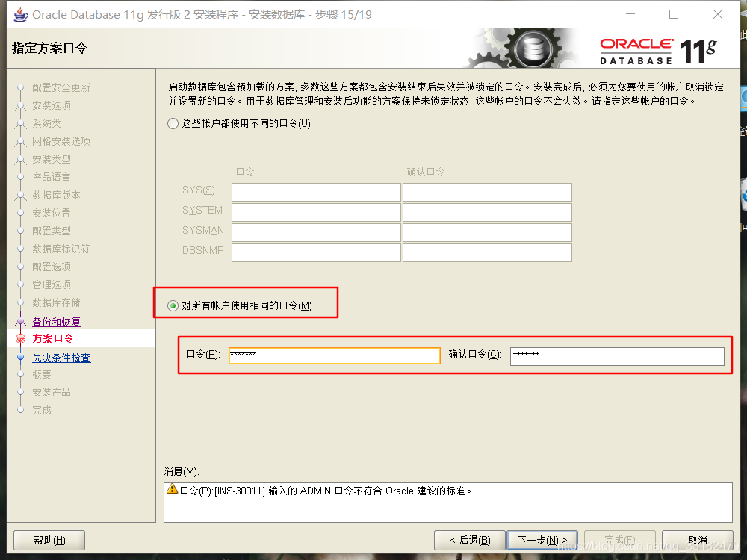Click the Oracle Database 11g logo
Viewport: 747px width, 560px height.
coord(657,51)
